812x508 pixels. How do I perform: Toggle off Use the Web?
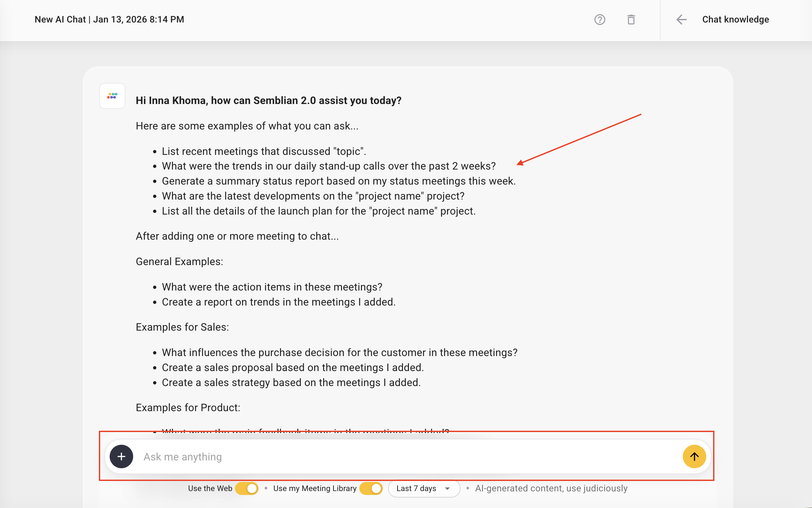[247, 488]
